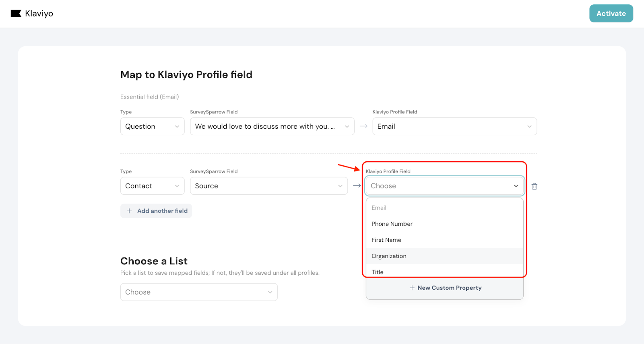Open the Contact type dropdown
Image resolution: width=644 pixels, height=344 pixels.
coord(152,186)
